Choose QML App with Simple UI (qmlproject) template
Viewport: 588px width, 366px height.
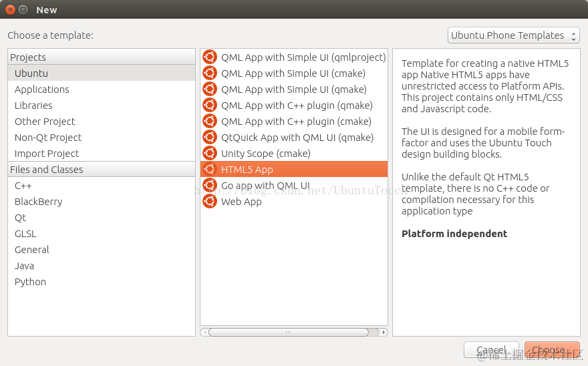[x=294, y=57]
